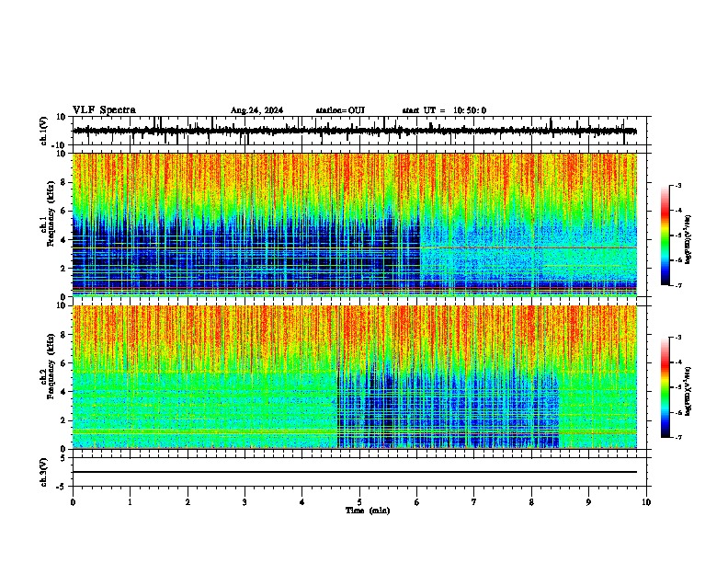Click the ch.2 spectrogram panel

point(355,377)
